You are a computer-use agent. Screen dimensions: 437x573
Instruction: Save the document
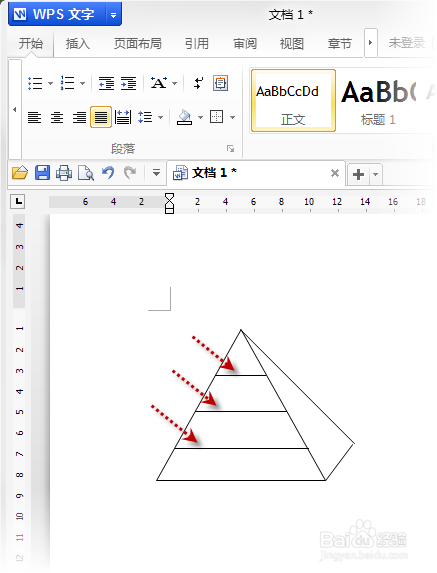pyautogui.click(x=42, y=172)
